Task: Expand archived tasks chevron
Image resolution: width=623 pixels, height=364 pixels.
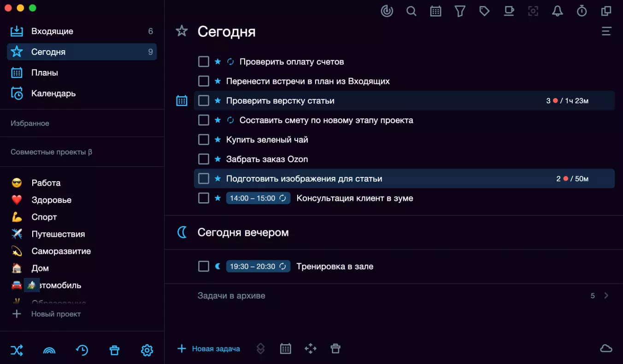Action: (x=606, y=296)
